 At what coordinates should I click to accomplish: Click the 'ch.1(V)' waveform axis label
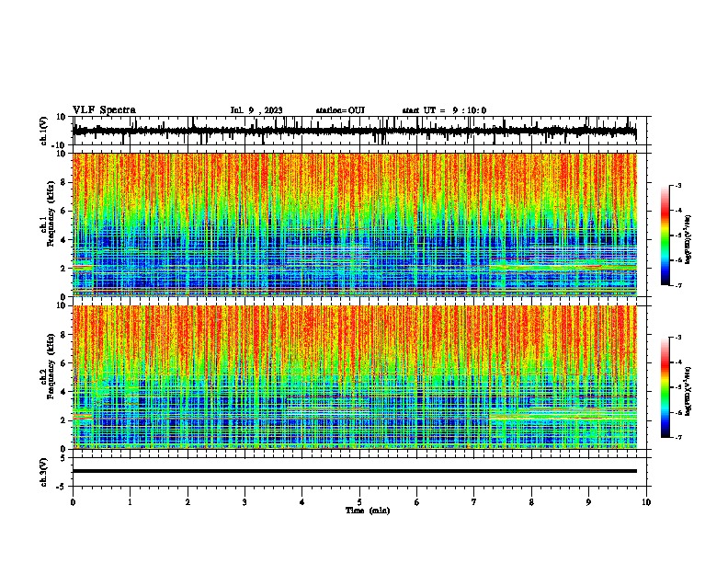pos(44,131)
